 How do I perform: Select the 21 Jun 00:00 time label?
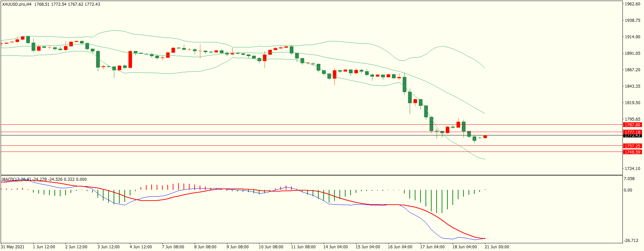497,247
